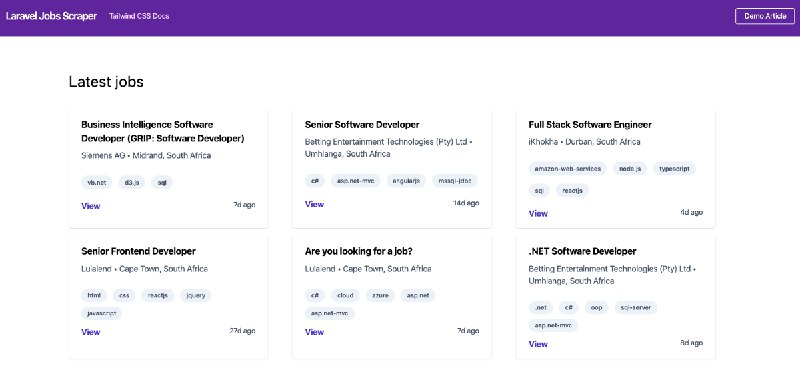The height and width of the screenshot is (366, 800).
Task: Open View link for Senior Frontend Developer
Action: tap(91, 332)
